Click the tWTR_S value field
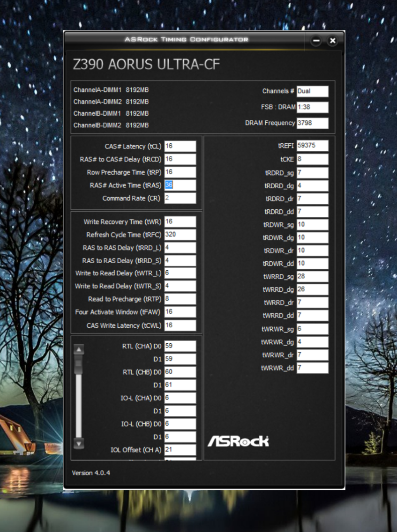Viewport: 397px width, 532px height. click(x=180, y=286)
